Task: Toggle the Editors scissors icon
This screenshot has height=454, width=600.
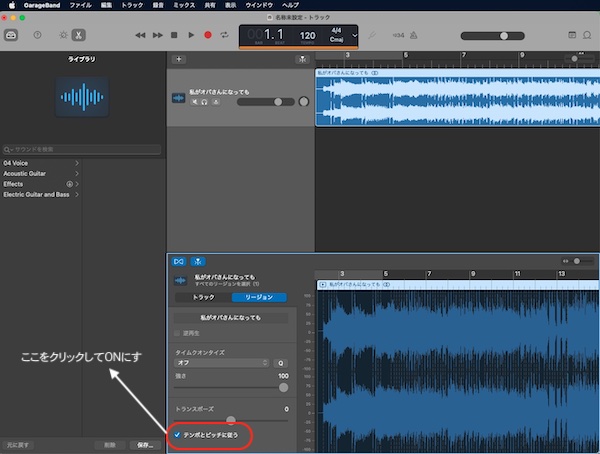Action: click(78, 35)
